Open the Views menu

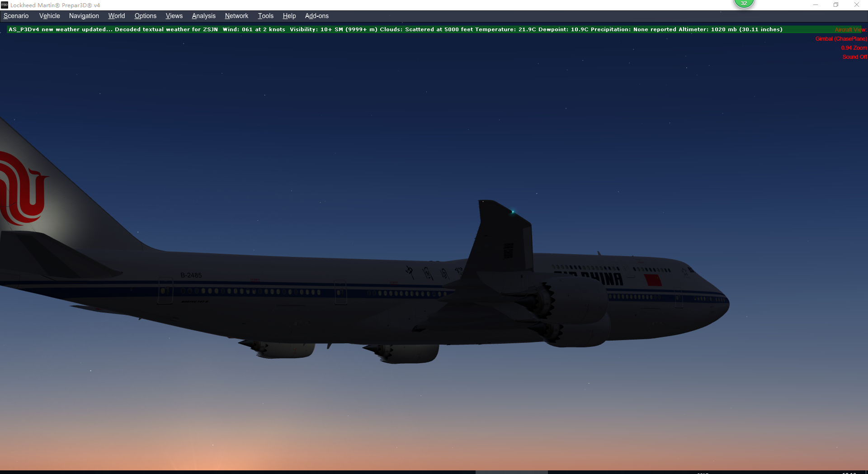click(x=174, y=16)
